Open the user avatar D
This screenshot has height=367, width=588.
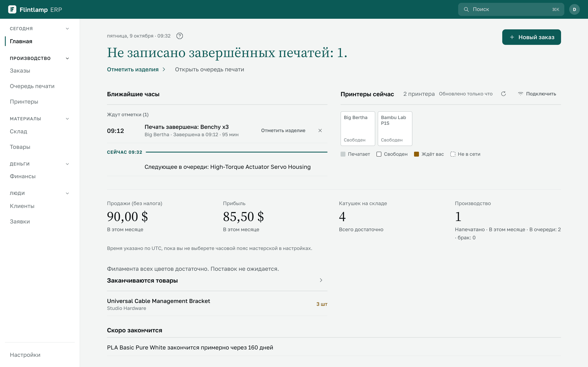point(574,9)
